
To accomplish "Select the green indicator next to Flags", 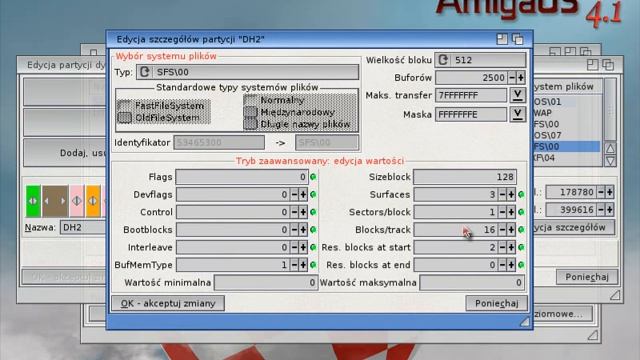I will point(313,177).
